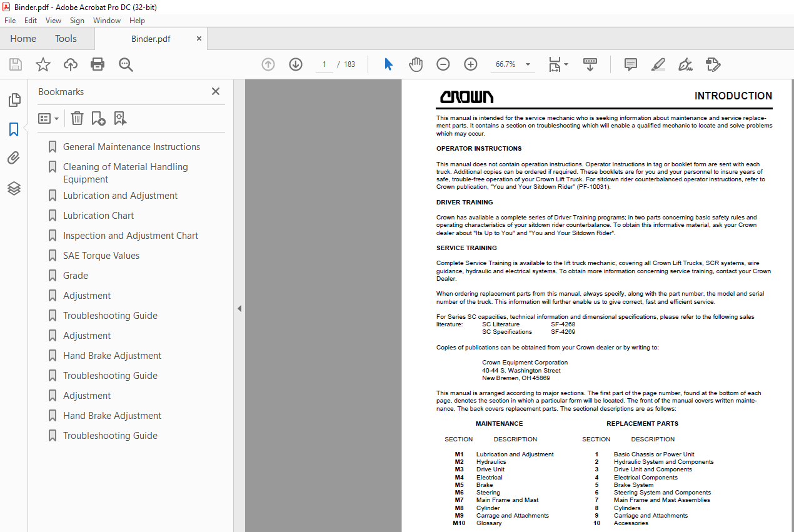Open General Maintenance Instructions bookmark
The width and height of the screenshot is (794, 532).
131,147
